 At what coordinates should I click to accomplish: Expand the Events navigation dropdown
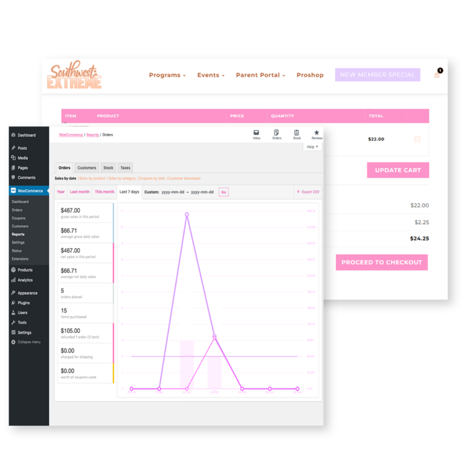click(x=211, y=75)
